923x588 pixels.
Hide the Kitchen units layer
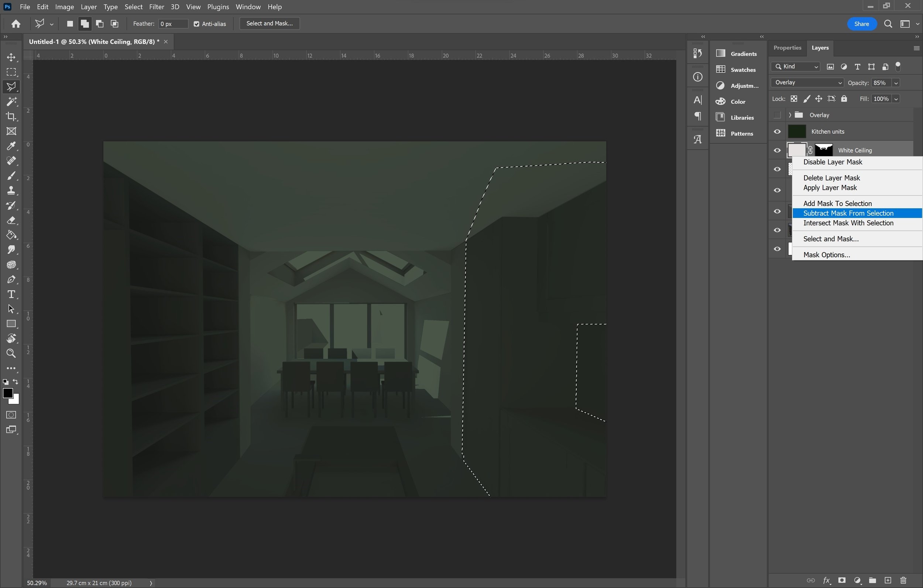tap(777, 131)
